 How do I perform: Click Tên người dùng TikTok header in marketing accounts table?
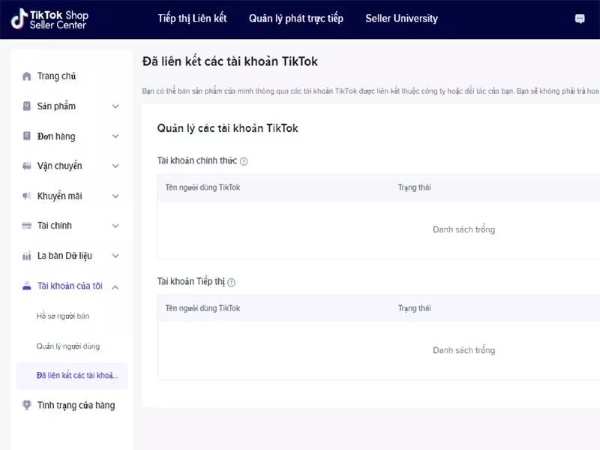[x=203, y=308]
